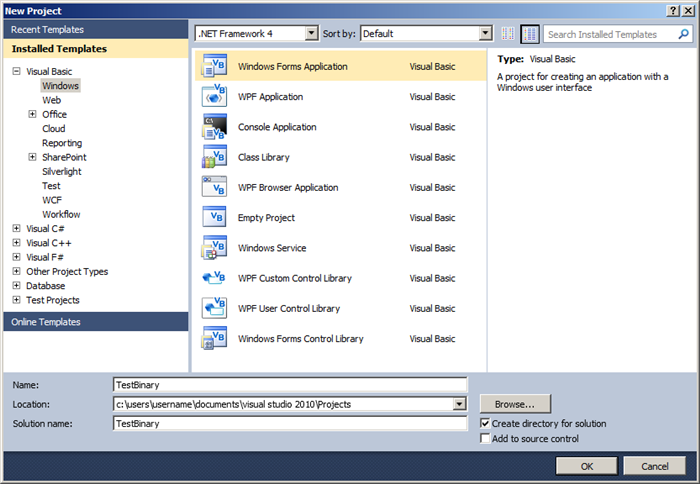
Task: Expand Other Project Types node
Action: point(17,271)
